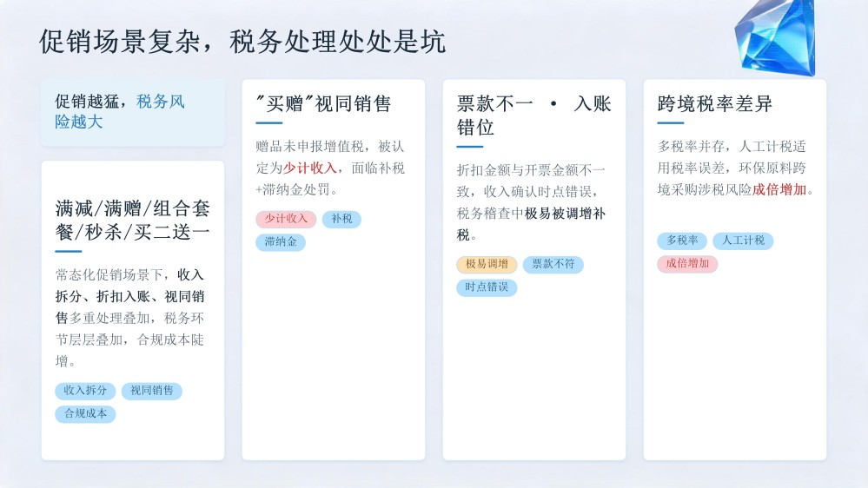Image resolution: width=868 pixels, height=488 pixels.
Task: Click the blue crystal gem graphic
Action: click(775, 36)
